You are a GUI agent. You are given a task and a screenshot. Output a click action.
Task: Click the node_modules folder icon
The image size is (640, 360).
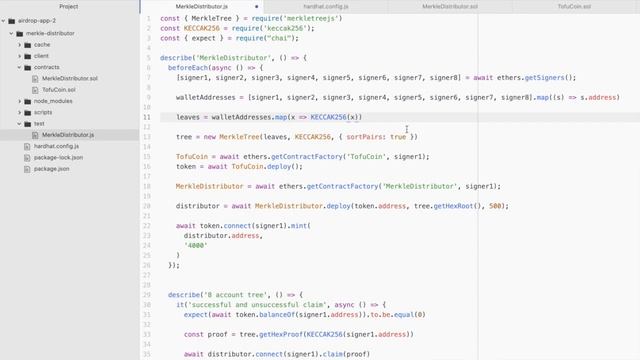click(x=28, y=101)
